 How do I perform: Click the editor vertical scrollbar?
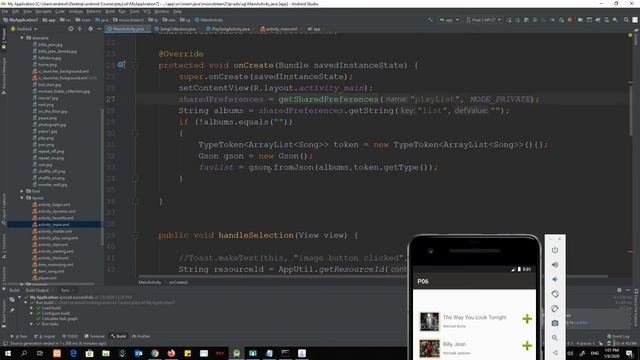(631, 110)
